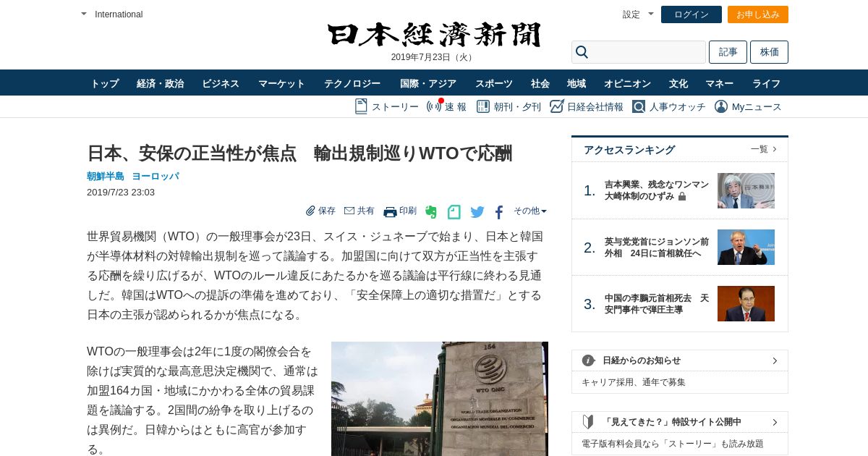Screen dimensions: 868x456
Task: Search by 記事 button
Action: [x=728, y=52]
